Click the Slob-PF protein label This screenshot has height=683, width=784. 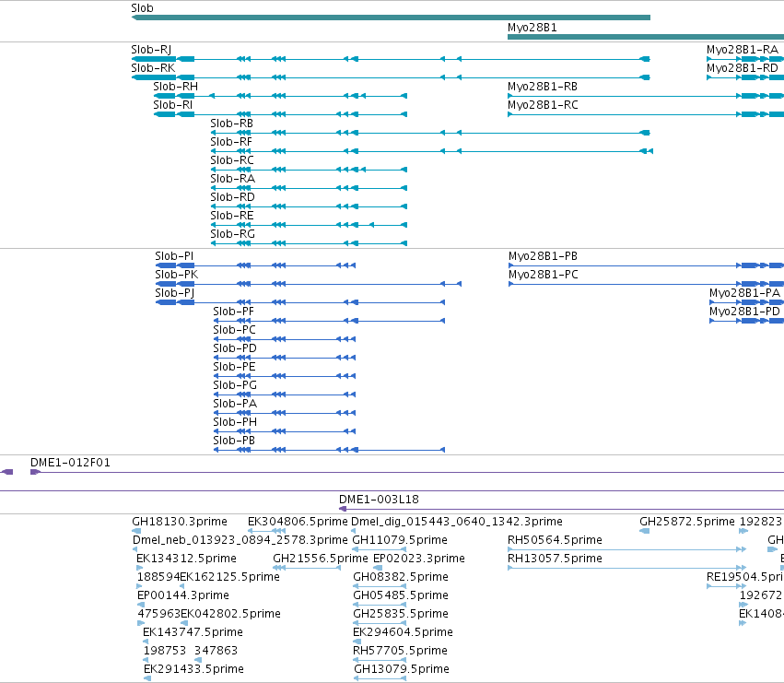coord(233,312)
